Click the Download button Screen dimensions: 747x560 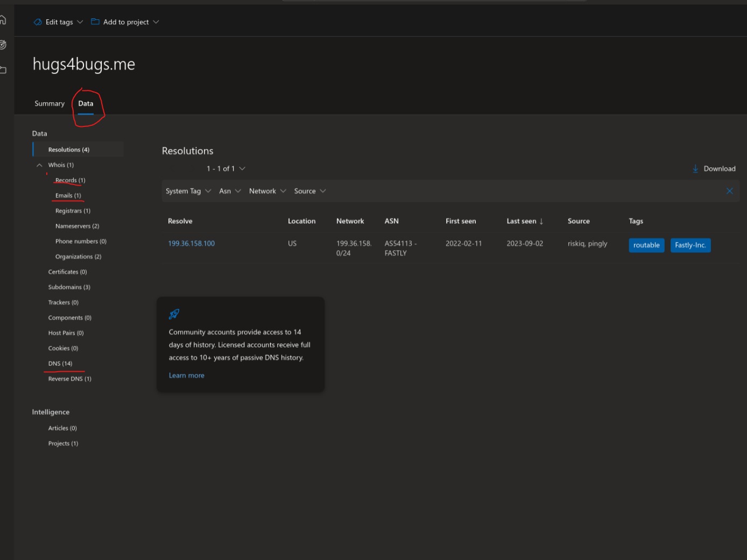pyautogui.click(x=714, y=168)
